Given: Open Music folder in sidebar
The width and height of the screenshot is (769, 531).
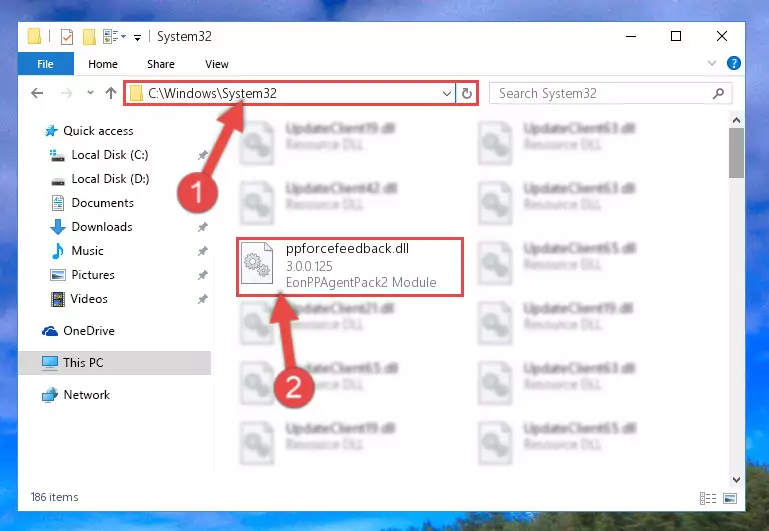Looking at the screenshot, I should click(87, 251).
